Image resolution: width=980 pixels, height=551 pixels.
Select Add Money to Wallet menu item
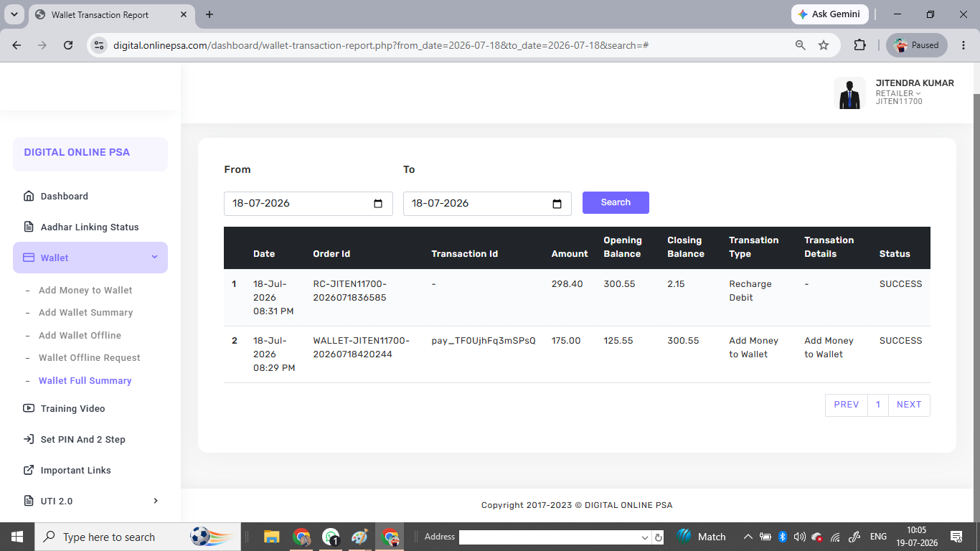[85, 290]
